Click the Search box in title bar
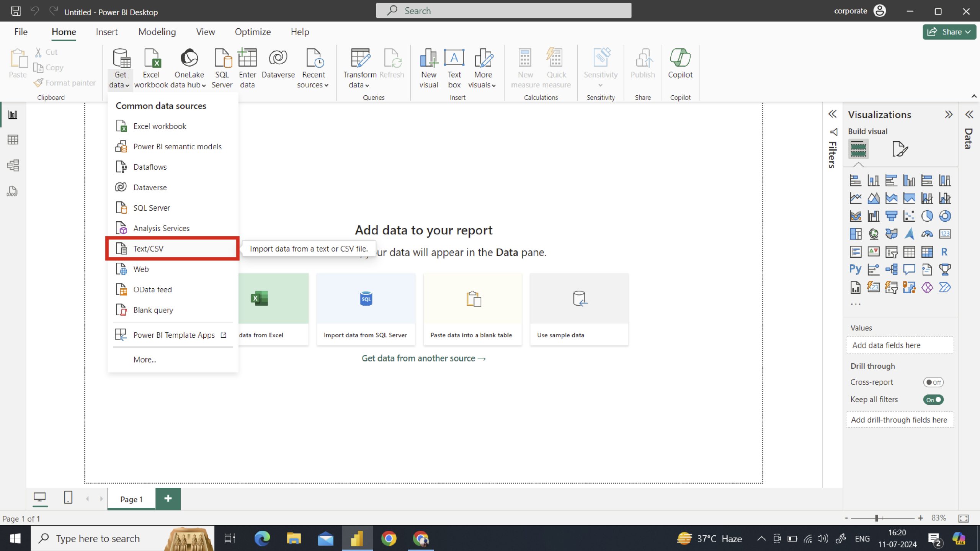The height and width of the screenshot is (551, 980). 503,11
